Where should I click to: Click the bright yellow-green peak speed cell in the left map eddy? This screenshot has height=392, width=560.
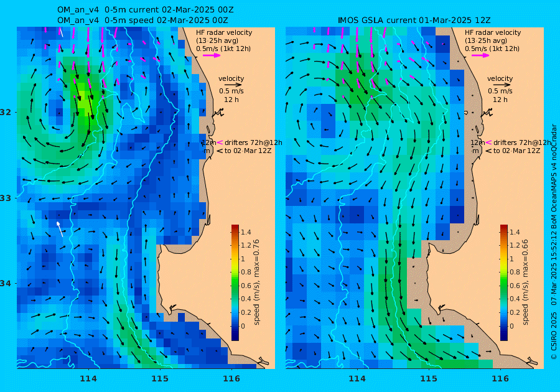pos(82,100)
